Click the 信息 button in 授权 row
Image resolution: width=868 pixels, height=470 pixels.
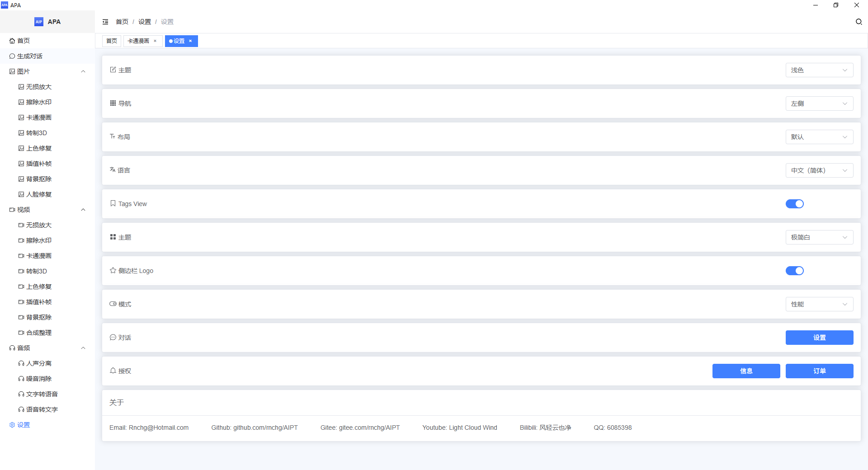(x=746, y=371)
